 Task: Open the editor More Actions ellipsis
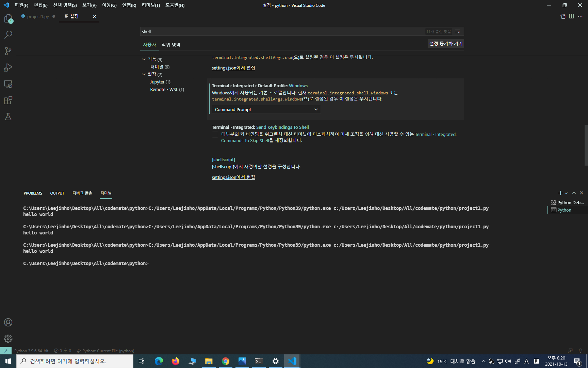580,16
